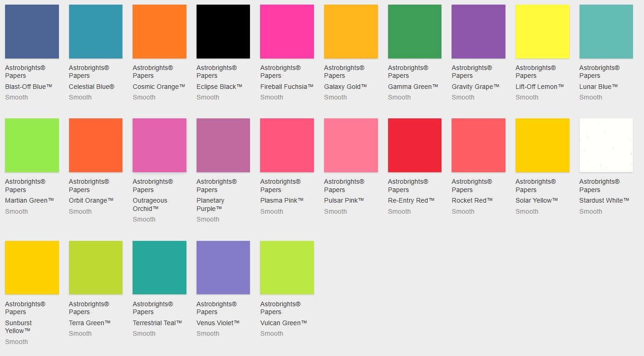Click Smooth finish under Eclipse Black
This screenshot has height=356, width=644.
[208, 97]
